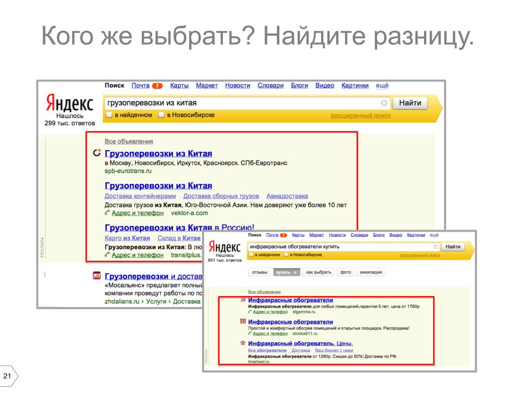Viewport: 532px width, 399px height.
Task: Tick в найденном in the front window
Action: [251, 255]
